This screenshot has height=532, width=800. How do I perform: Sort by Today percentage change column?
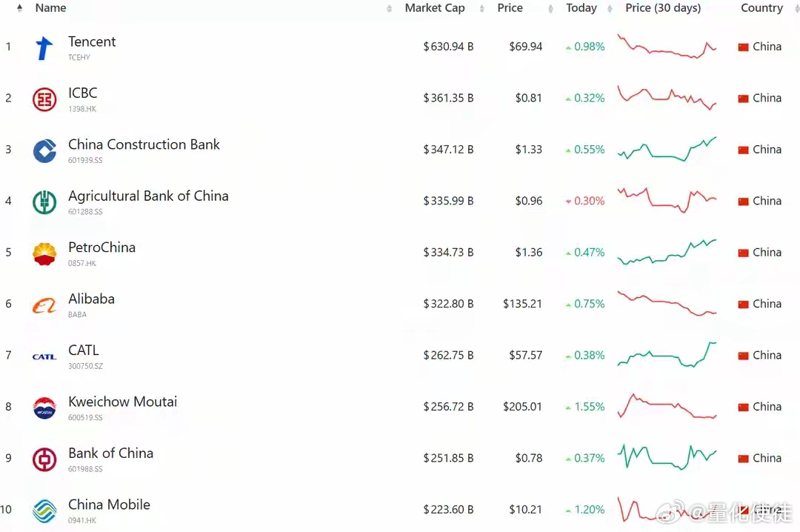(581, 8)
